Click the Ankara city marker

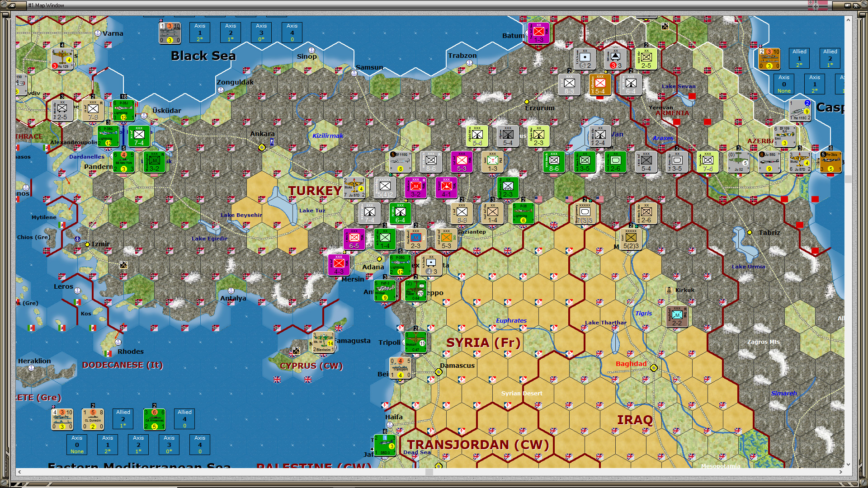point(261,147)
